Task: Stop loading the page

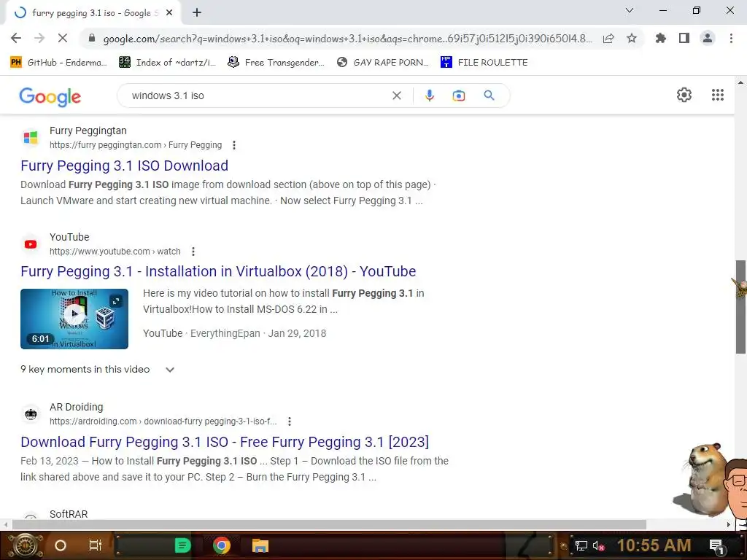Action: [63, 38]
